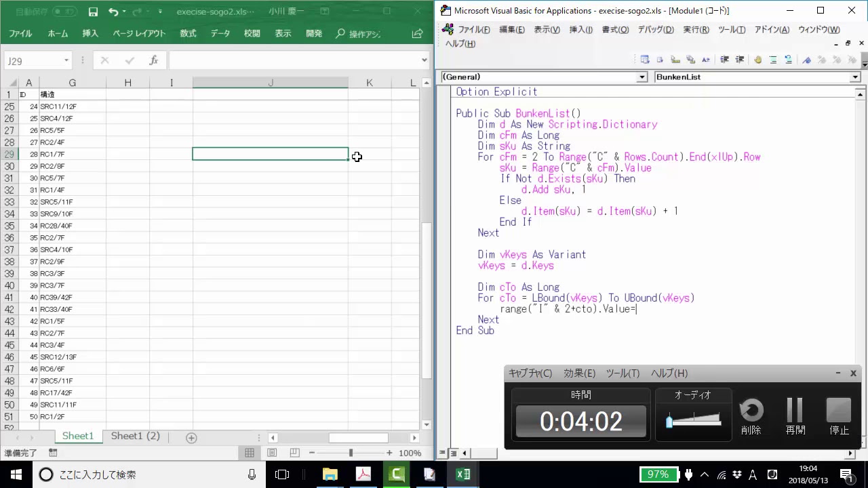Image resolution: width=868 pixels, height=488 pixels.
Task: Toggle the AutoSave switch
Action: tap(64, 12)
